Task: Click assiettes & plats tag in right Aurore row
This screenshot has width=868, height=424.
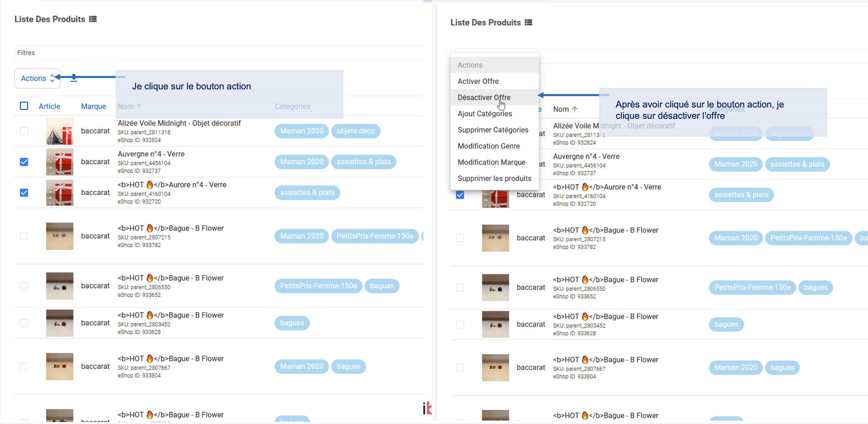Action: [741, 195]
